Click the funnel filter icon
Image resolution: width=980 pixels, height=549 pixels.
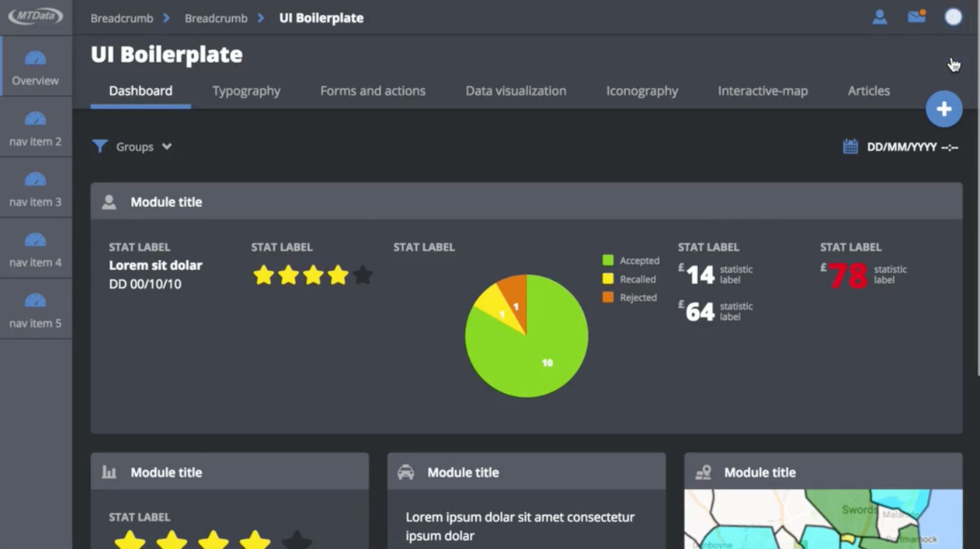click(x=99, y=146)
